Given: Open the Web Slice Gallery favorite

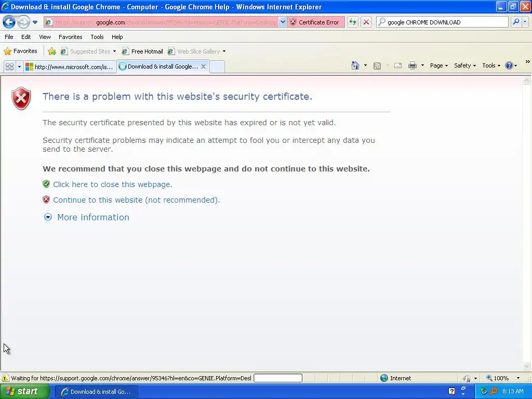Looking at the screenshot, I should (x=194, y=51).
